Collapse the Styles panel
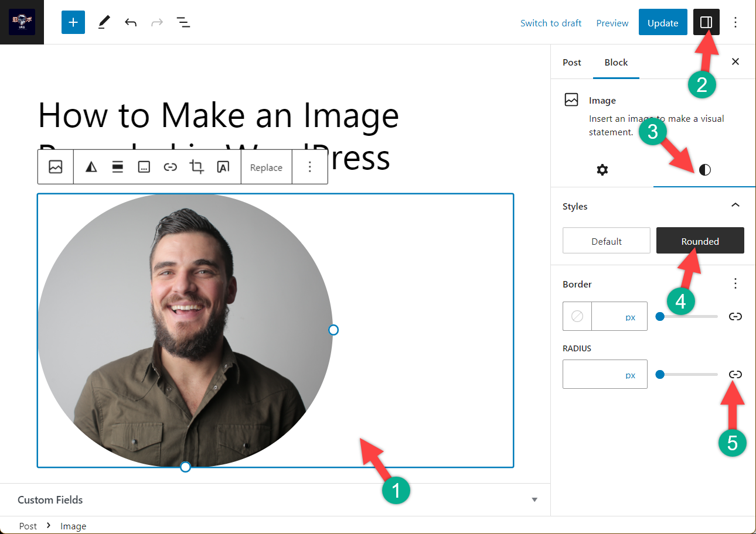Screen dimensions: 756x534 pyautogui.click(x=735, y=206)
